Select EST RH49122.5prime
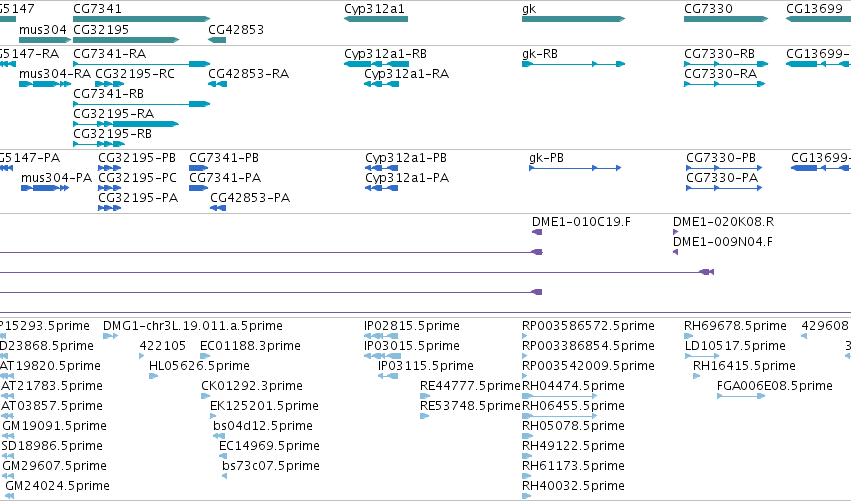Image resolution: width=851 pixels, height=501 pixels. 526,456
